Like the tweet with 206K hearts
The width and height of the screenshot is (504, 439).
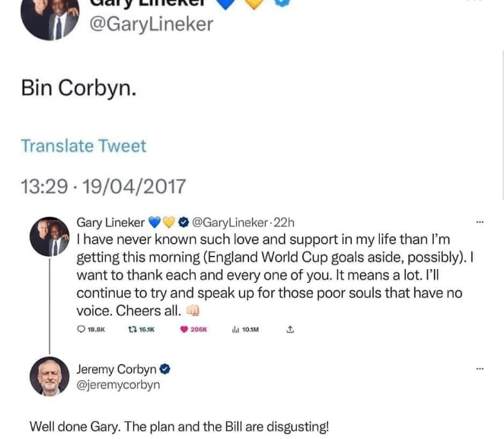pos(184,329)
